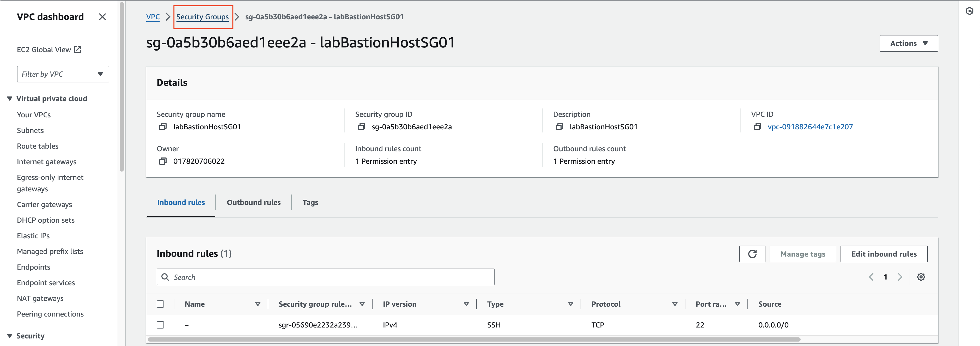Open NAT gateways in sidebar
The height and width of the screenshot is (346, 980).
[40, 298]
